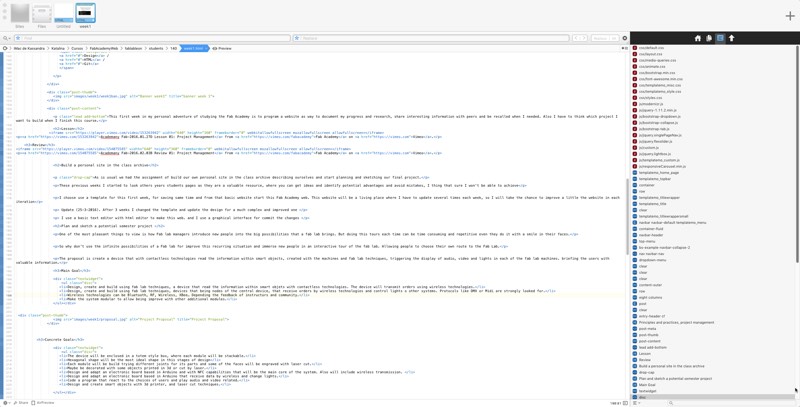800x407 pixels.
Task: Jump to content-outer in the navigator
Action: (651, 285)
